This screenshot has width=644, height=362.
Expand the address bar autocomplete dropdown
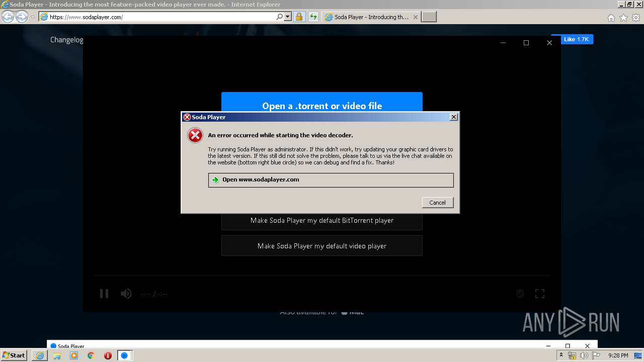(288, 17)
